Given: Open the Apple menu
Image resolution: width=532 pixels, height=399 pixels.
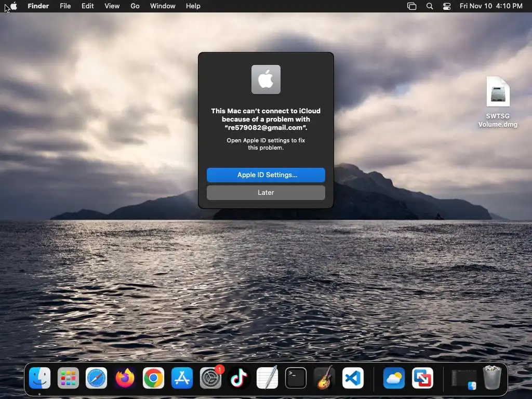Looking at the screenshot, I should (14, 6).
